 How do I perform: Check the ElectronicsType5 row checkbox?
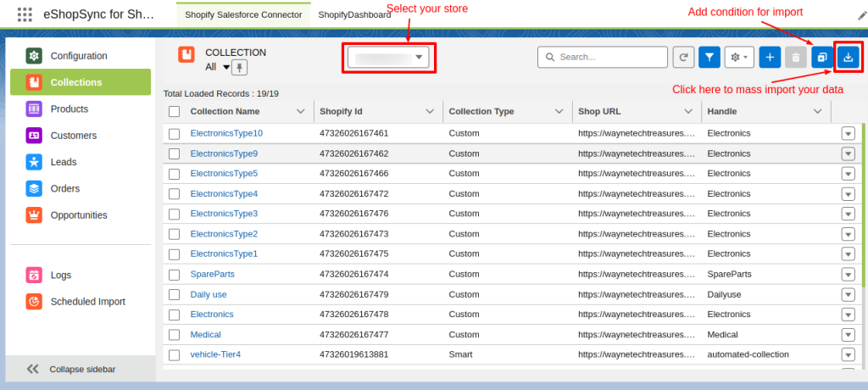pos(175,174)
